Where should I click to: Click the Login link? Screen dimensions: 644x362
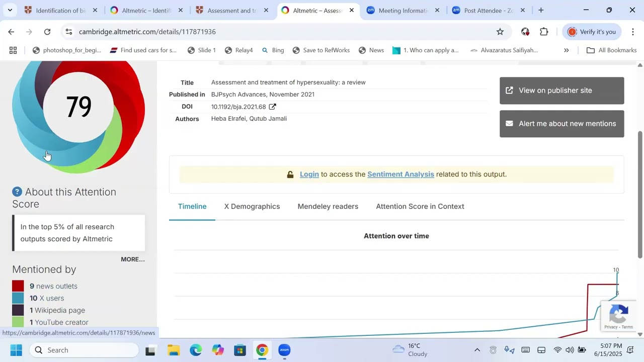pyautogui.click(x=309, y=174)
